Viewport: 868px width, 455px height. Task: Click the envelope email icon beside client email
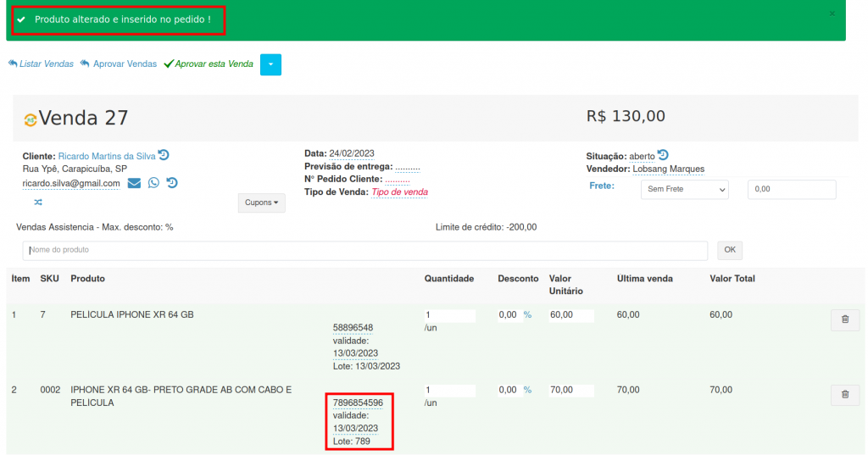click(134, 183)
